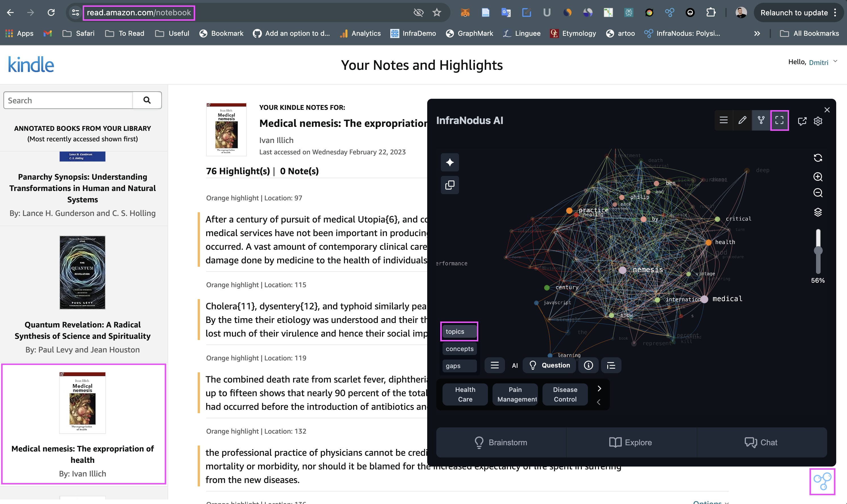Open the Explore tab
Viewport: 847px width, 504px height.
(631, 442)
